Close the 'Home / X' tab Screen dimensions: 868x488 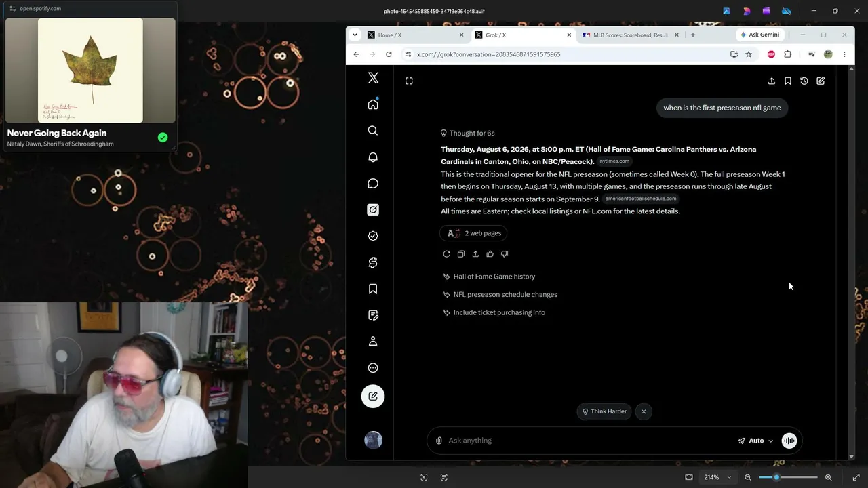[x=462, y=35]
